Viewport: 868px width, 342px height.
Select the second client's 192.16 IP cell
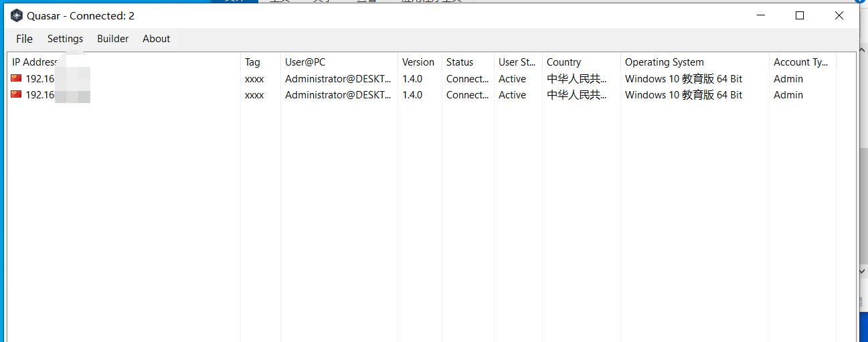tap(40, 95)
